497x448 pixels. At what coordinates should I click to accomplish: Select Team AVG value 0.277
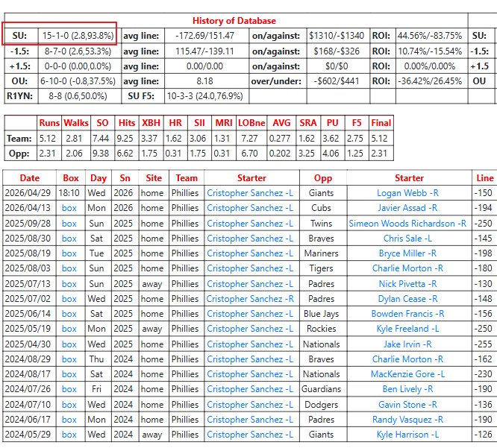[279, 139]
